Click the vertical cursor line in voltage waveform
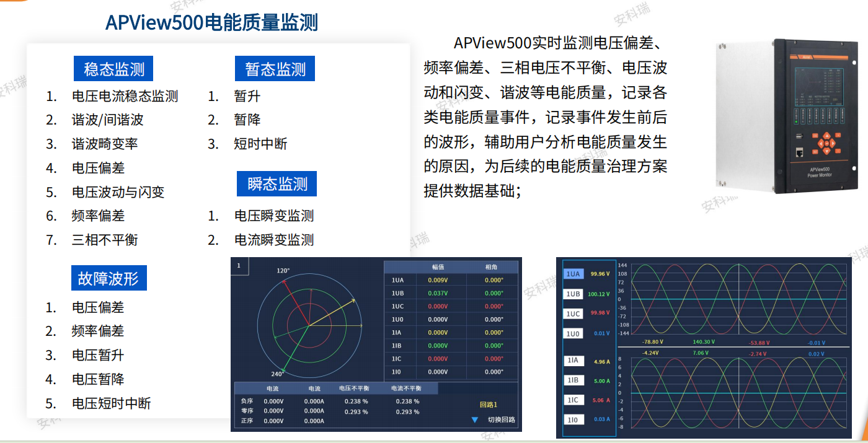This screenshot has height=443, width=868. [739, 300]
